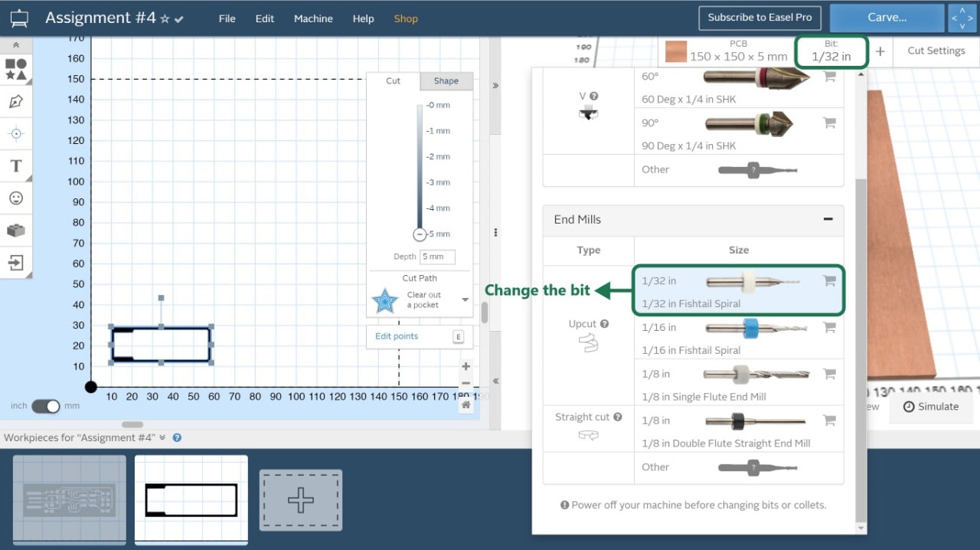Screen dimensions: 980x550
Task: Open the Bit 1/32 in selector
Action: [831, 51]
